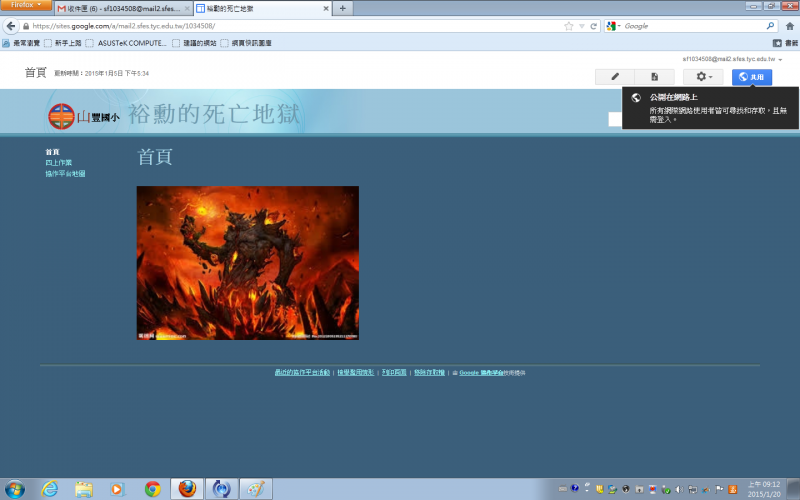Click the volume speaker tray icon
800x500 pixels.
679,489
